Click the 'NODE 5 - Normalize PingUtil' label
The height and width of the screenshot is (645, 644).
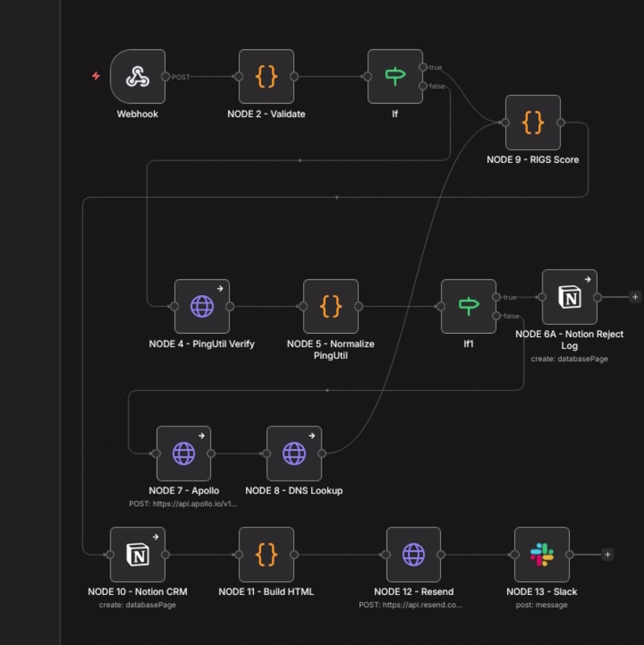[330, 350]
